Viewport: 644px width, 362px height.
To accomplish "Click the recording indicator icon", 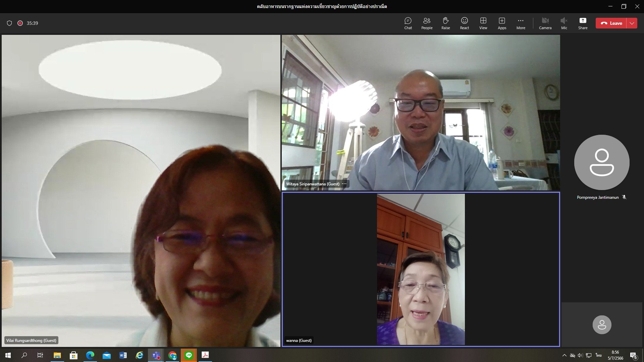I will click(20, 23).
